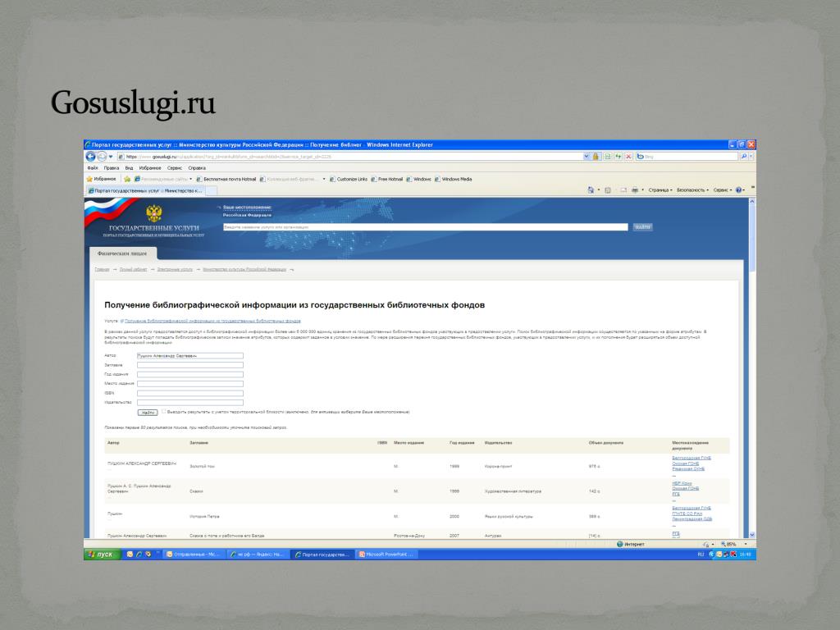
Task: Click the Белгородская ГУНБ link in first row
Action: [x=691, y=458]
